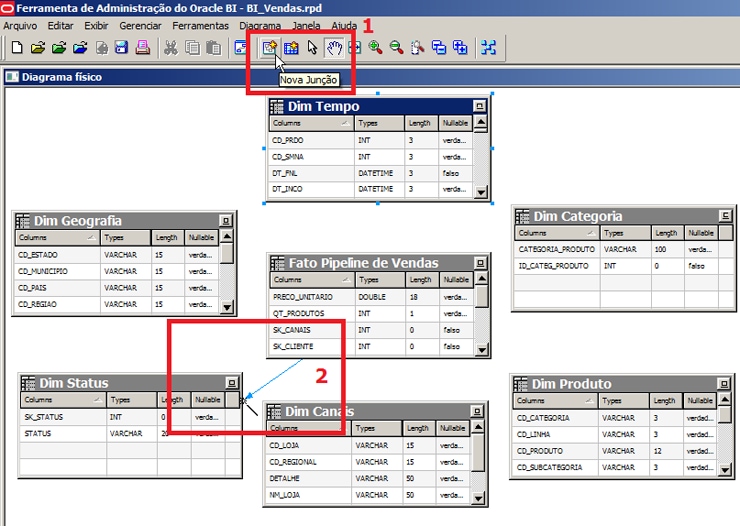Open the Ferramentas menu

pos(201,26)
